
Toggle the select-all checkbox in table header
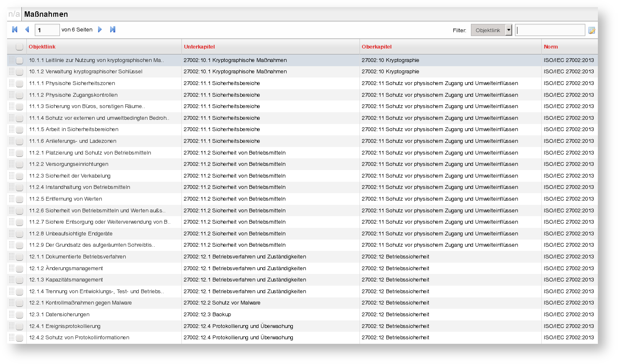19,47
